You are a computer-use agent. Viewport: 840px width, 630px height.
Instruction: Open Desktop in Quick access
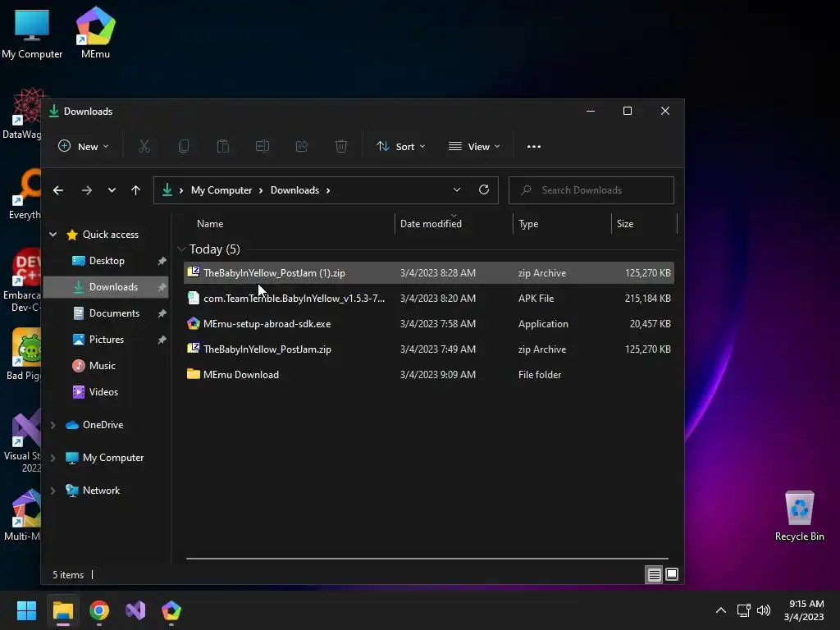pos(106,261)
